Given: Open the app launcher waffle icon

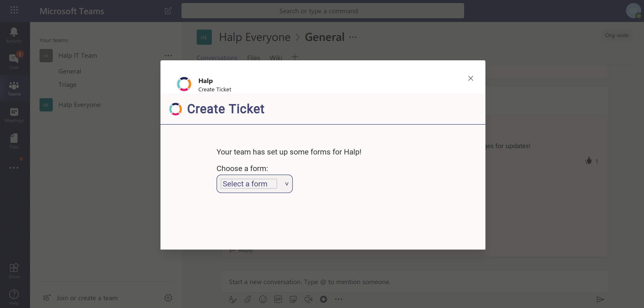Looking at the screenshot, I should click(x=14, y=10).
